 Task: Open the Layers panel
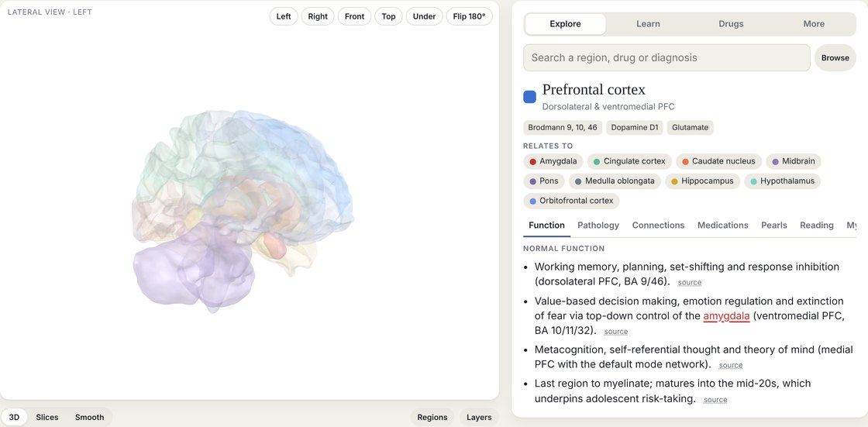click(479, 418)
